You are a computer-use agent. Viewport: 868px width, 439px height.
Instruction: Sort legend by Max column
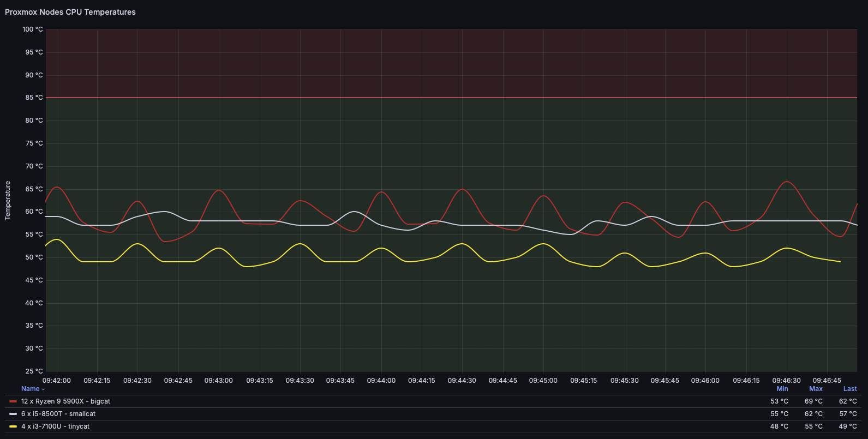point(816,389)
